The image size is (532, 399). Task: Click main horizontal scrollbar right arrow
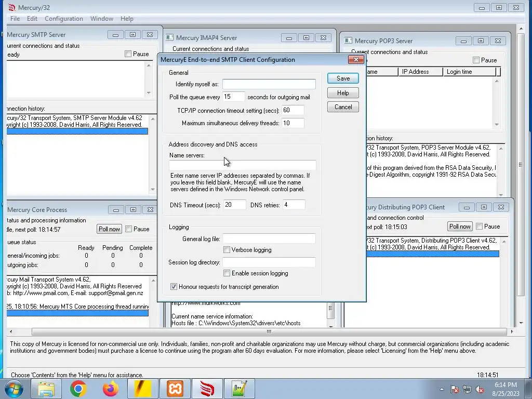click(512, 331)
